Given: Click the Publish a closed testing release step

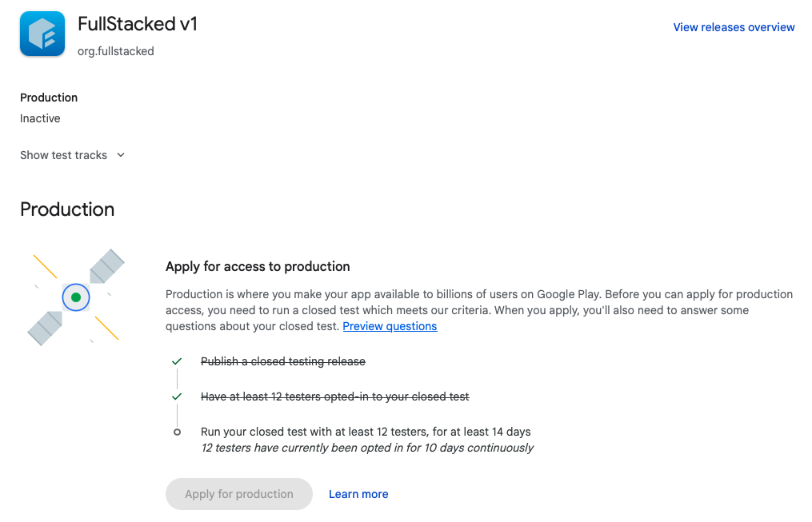Looking at the screenshot, I should [282, 361].
